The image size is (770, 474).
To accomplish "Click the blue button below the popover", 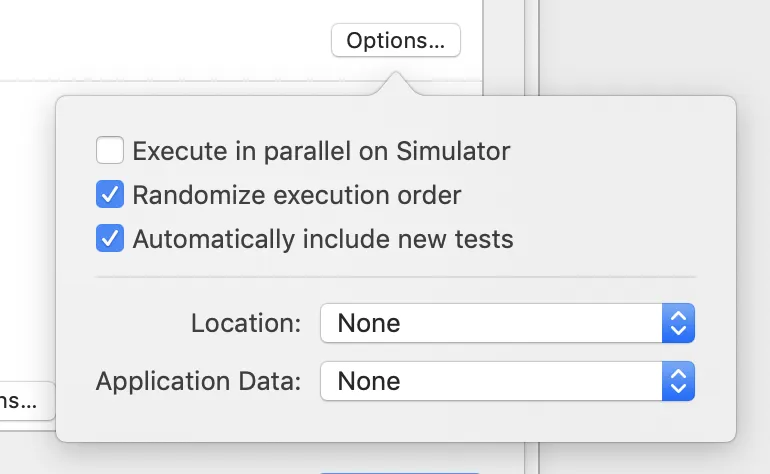I will coord(400,471).
